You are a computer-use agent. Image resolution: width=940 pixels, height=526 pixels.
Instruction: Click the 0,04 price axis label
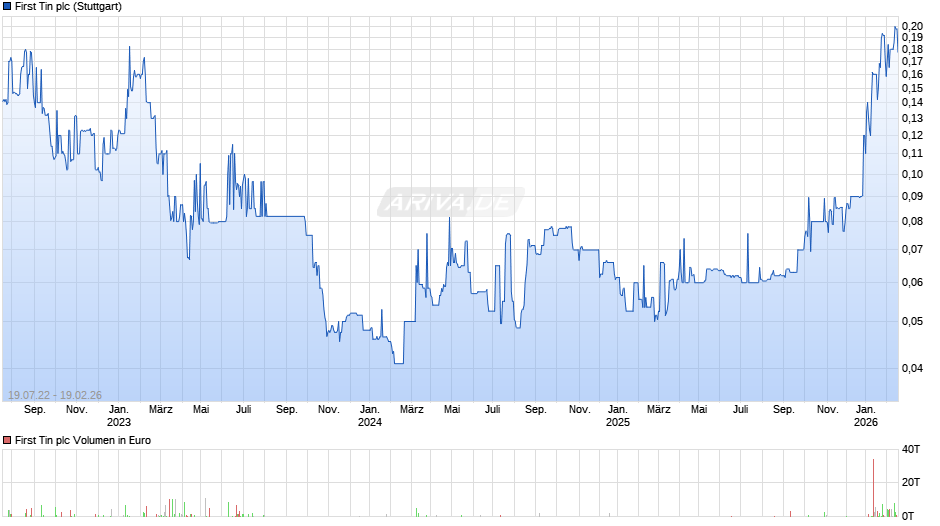[x=912, y=368]
